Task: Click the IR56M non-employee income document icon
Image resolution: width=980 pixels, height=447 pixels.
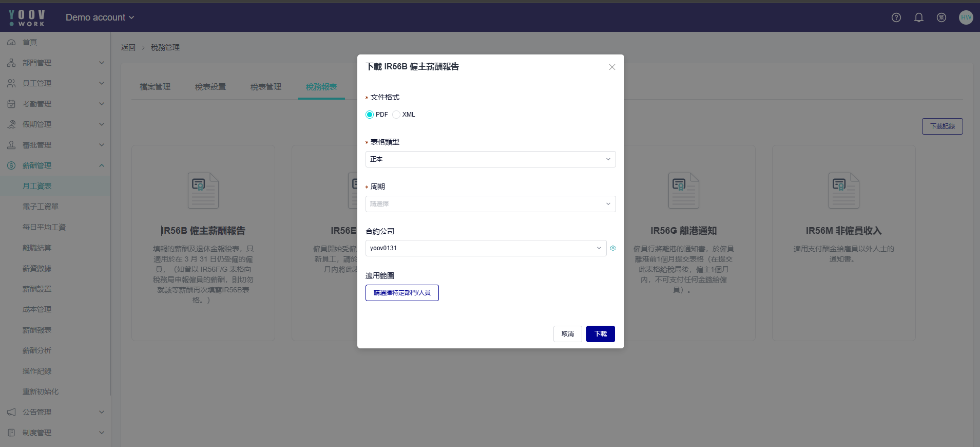Action: click(843, 191)
